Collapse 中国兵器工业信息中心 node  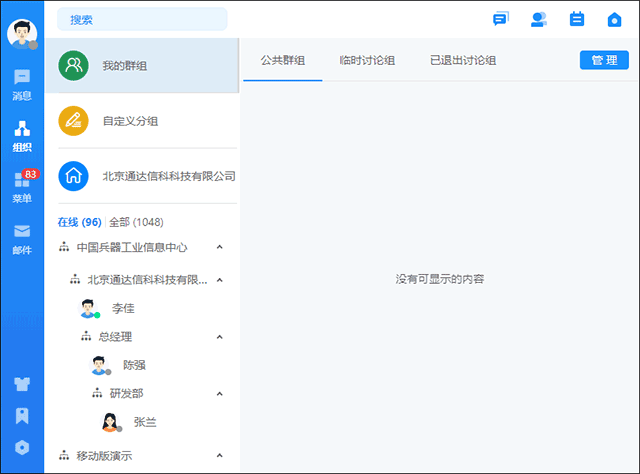point(220,247)
